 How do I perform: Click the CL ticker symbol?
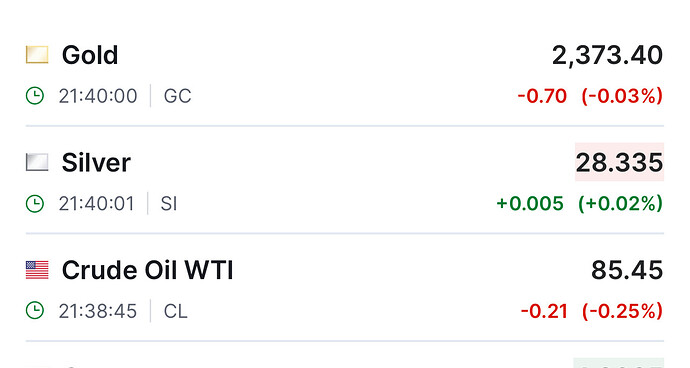pyautogui.click(x=176, y=311)
